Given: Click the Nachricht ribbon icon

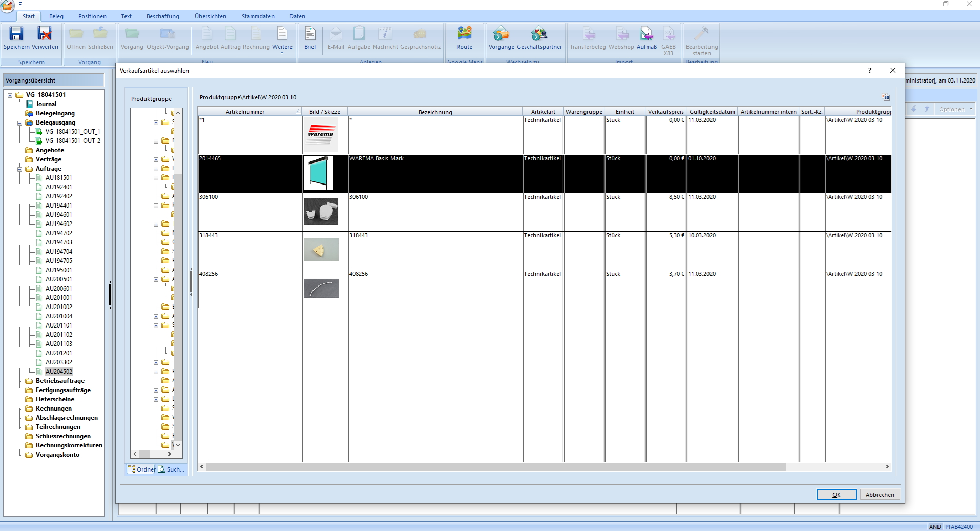Looking at the screenshot, I should [x=385, y=34].
